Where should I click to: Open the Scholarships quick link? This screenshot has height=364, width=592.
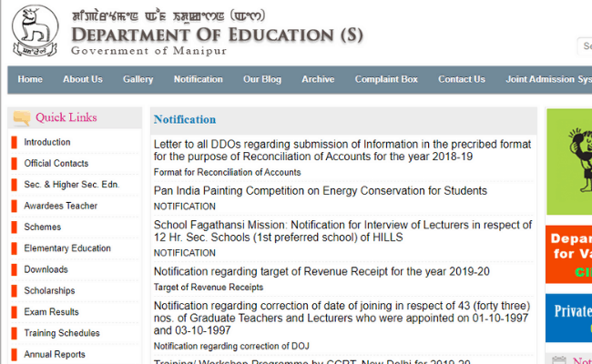[50, 291]
